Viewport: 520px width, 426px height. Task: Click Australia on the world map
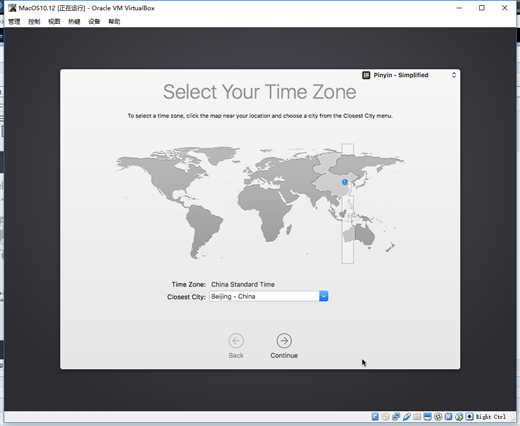pyautogui.click(x=360, y=233)
